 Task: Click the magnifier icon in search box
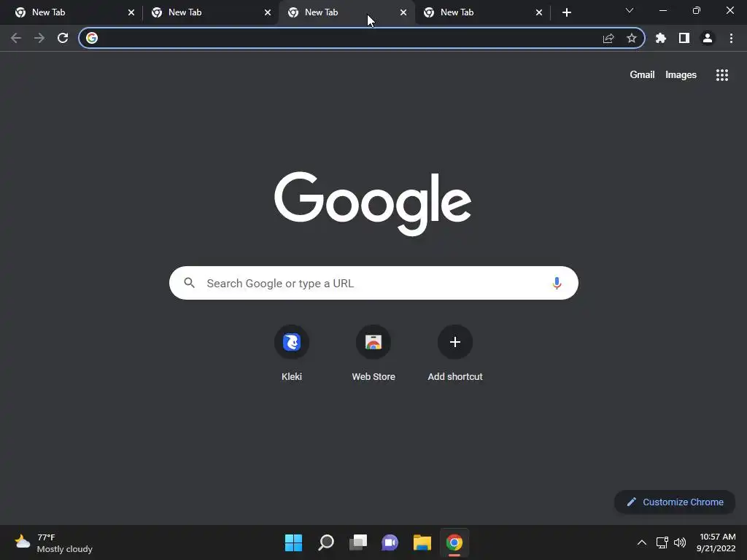[189, 283]
